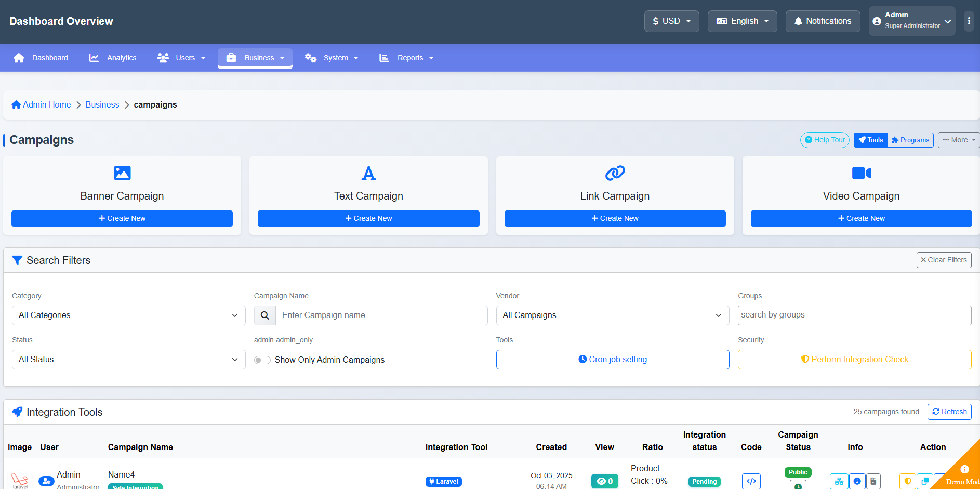Create new Text Campaign

tap(368, 218)
